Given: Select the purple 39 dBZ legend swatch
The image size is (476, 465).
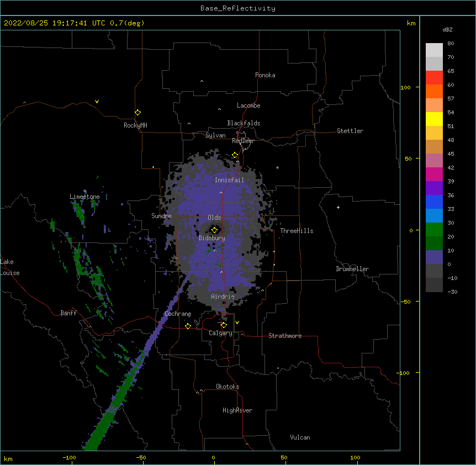Looking at the screenshot, I should tap(434, 188).
